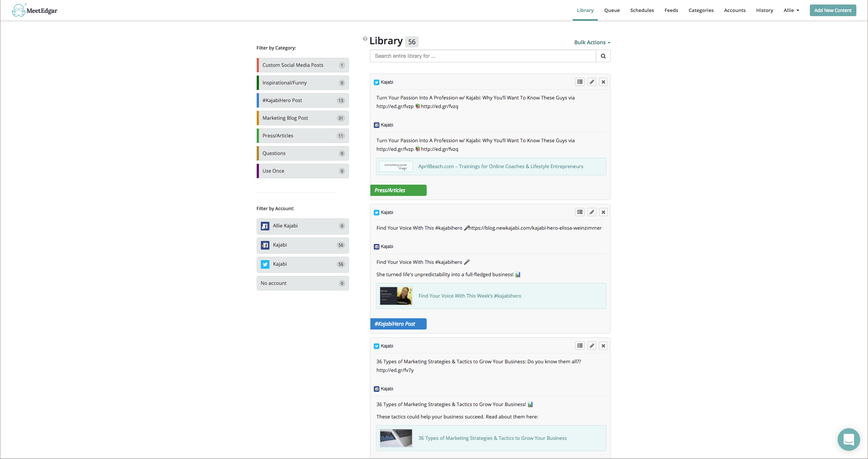Click Facebook icon on 'Find Your Voice' post
Screen dimensions: 868x459
[x=376, y=247]
